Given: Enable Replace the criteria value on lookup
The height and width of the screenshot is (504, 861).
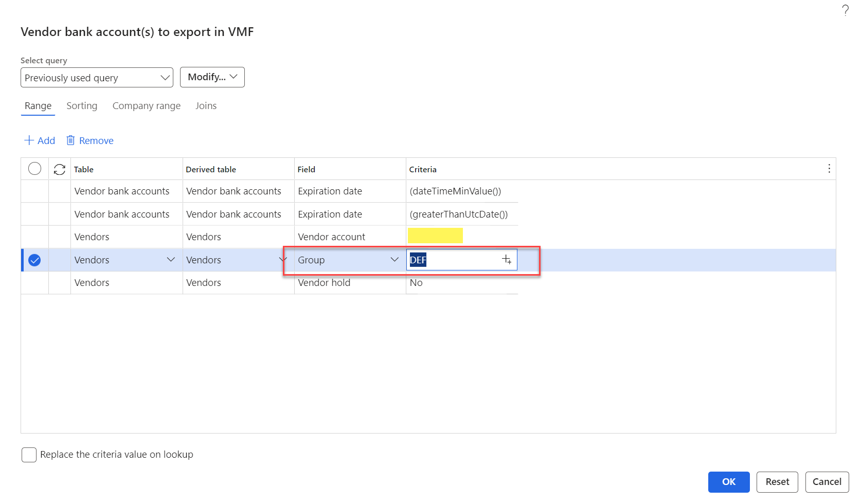Looking at the screenshot, I should [29, 455].
